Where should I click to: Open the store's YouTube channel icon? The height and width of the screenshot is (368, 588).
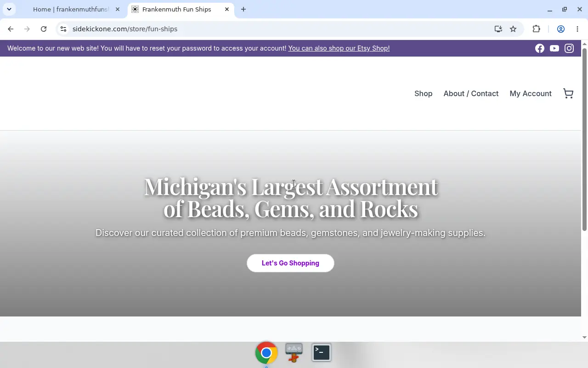click(x=554, y=48)
